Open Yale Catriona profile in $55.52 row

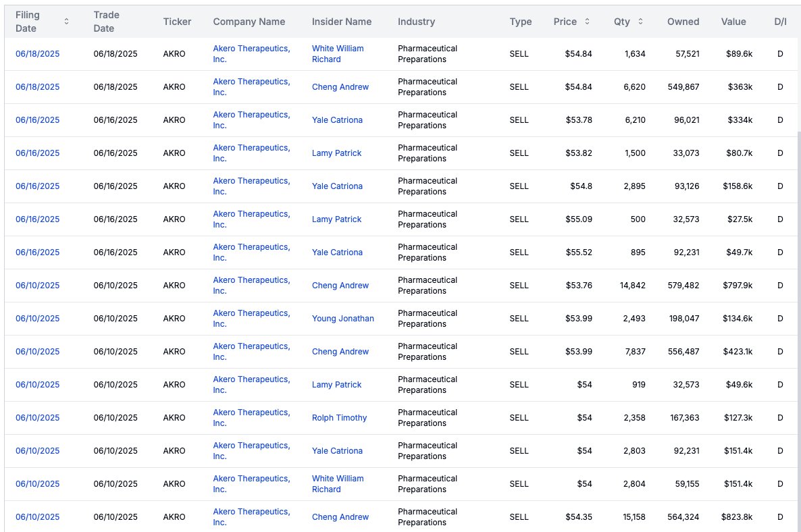pos(337,252)
